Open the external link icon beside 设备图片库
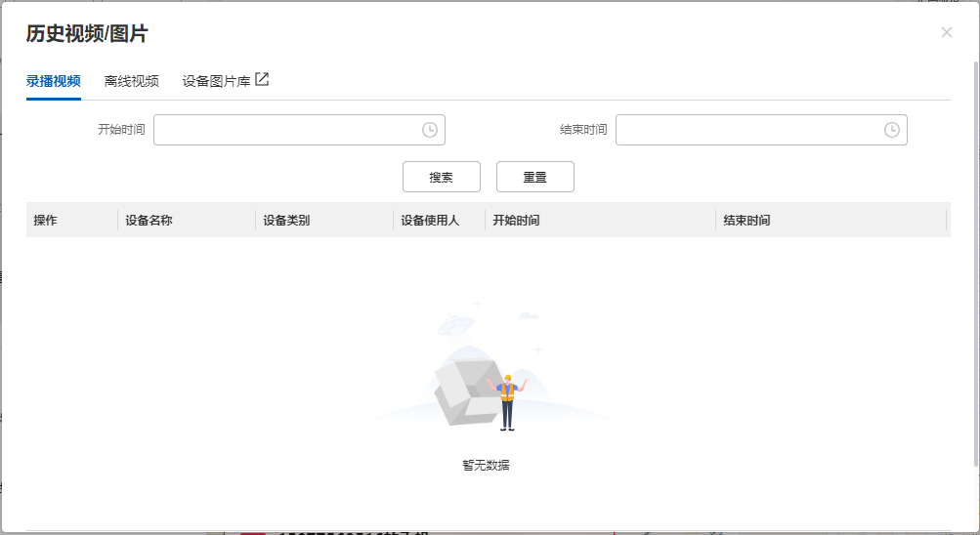The width and height of the screenshot is (980, 535). click(x=262, y=79)
